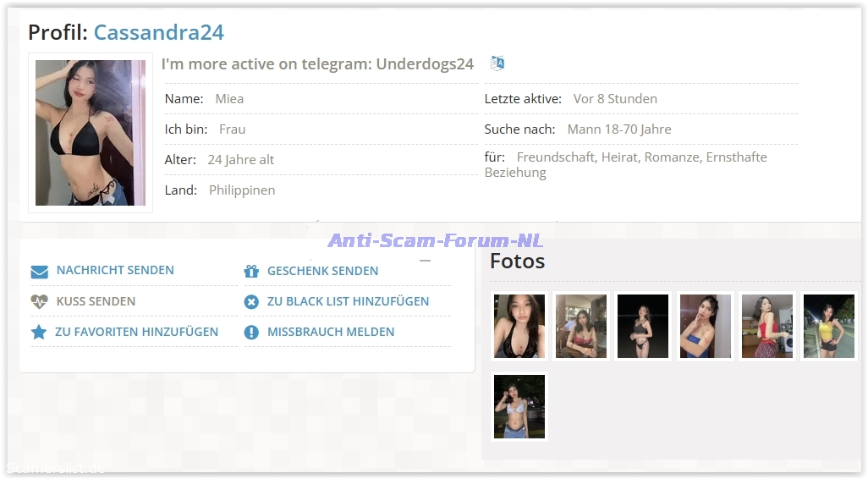Click the exclamation icon for reporting abuse

pyautogui.click(x=251, y=333)
